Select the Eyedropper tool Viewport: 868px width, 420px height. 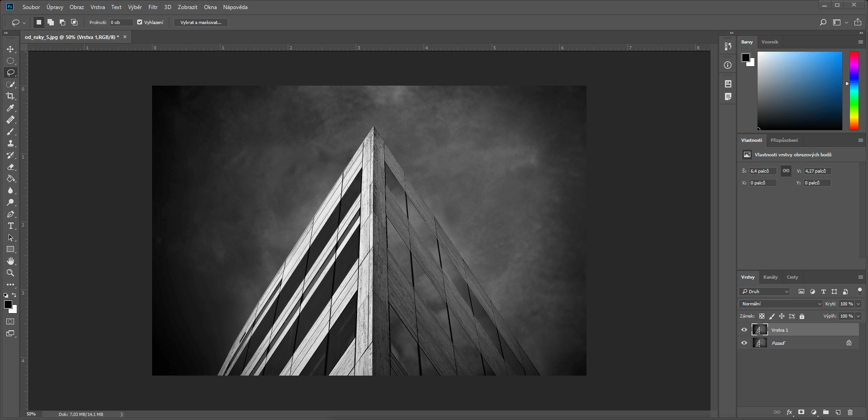pos(10,108)
